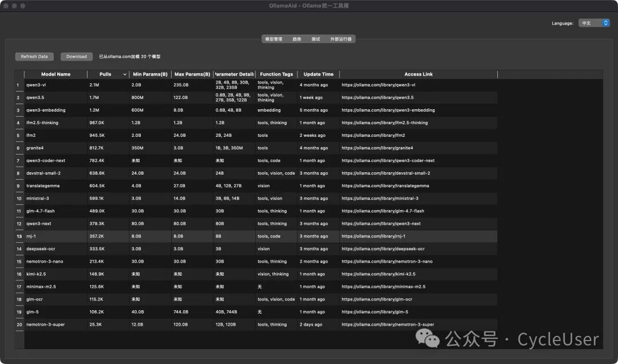The image size is (618, 364).
Task: Select the kimi-k2.5 model name cell
Action: point(56,274)
